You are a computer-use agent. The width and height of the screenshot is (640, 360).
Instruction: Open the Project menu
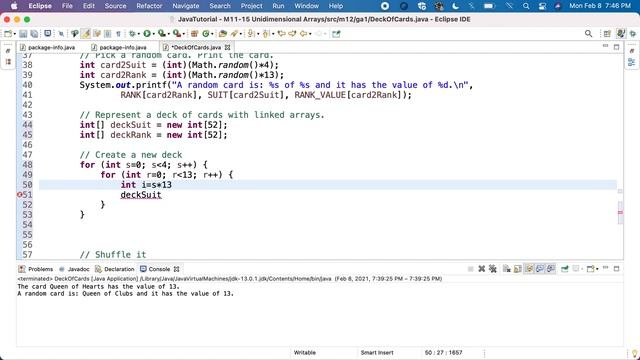click(251, 6)
